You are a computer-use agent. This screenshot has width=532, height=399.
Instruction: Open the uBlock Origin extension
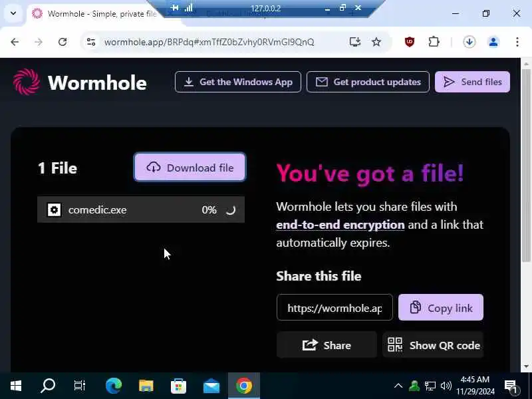tap(410, 42)
